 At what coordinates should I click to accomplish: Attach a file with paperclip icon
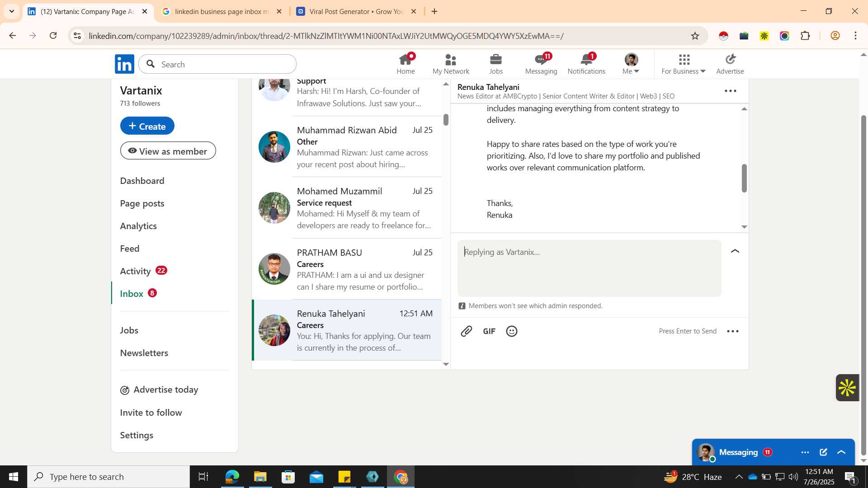pyautogui.click(x=466, y=331)
